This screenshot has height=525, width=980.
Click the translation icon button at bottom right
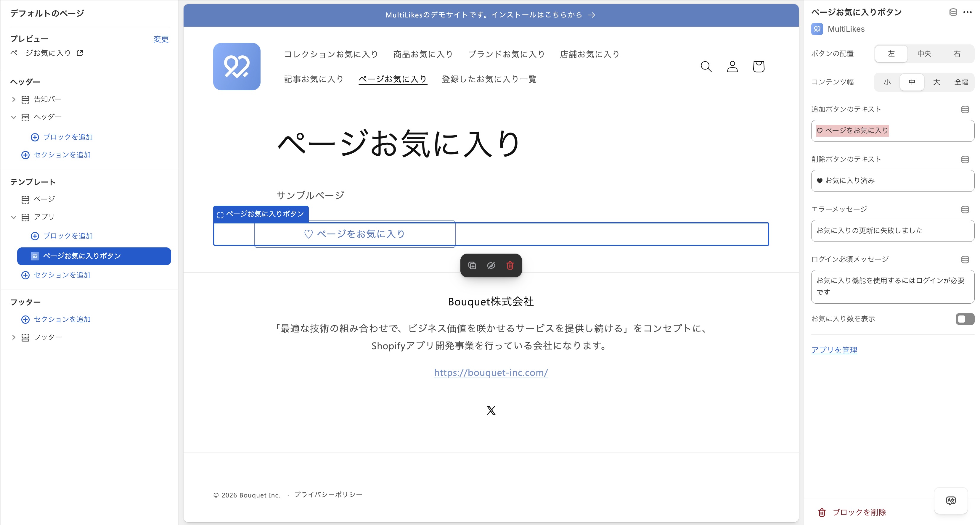point(951,500)
